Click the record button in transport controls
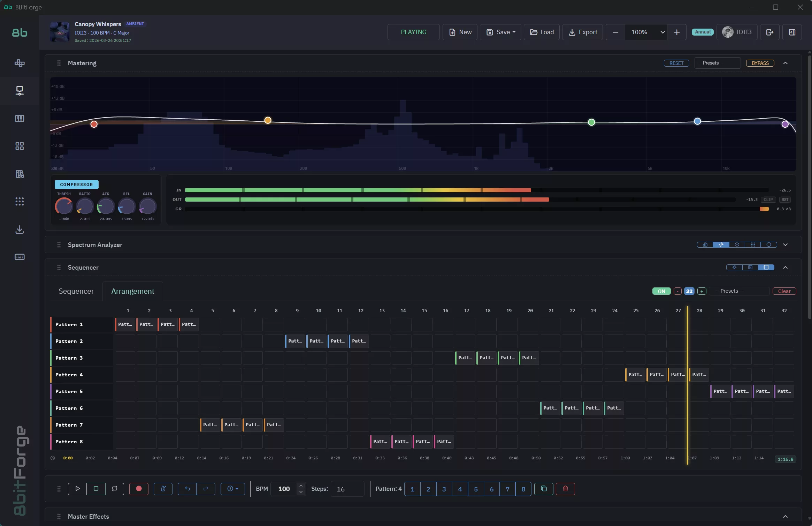Screen dimensions: 812x526 point(139,489)
